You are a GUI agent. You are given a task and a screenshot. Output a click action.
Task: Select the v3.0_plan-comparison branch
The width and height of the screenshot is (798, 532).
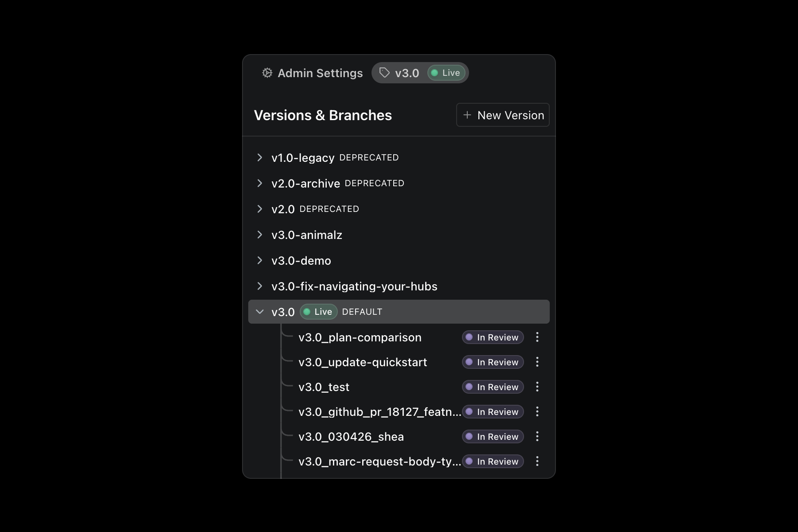click(x=360, y=337)
